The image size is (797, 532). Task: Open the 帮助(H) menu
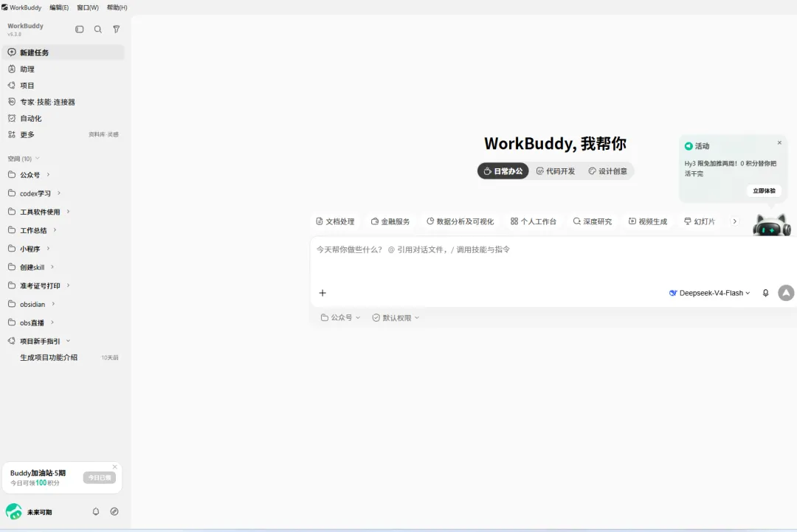coord(117,7)
